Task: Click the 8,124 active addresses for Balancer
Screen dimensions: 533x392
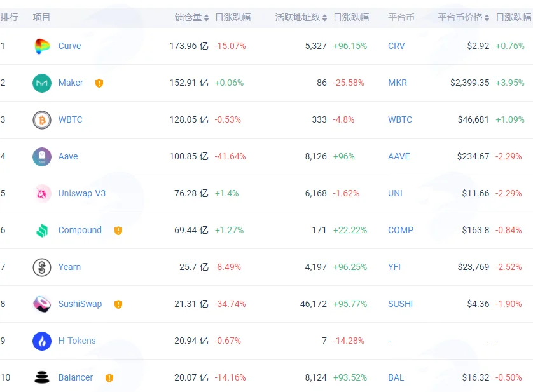Action: pos(315,377)
